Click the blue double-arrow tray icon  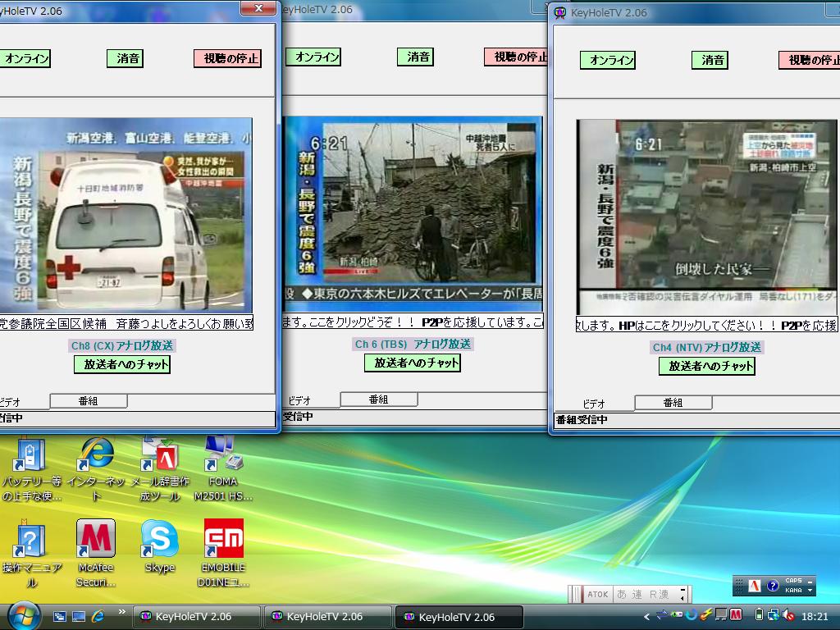pos(662,615)
